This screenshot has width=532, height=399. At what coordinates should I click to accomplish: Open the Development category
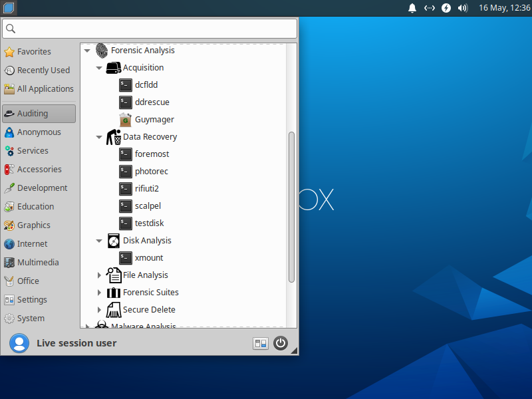[x=39, y=188]
